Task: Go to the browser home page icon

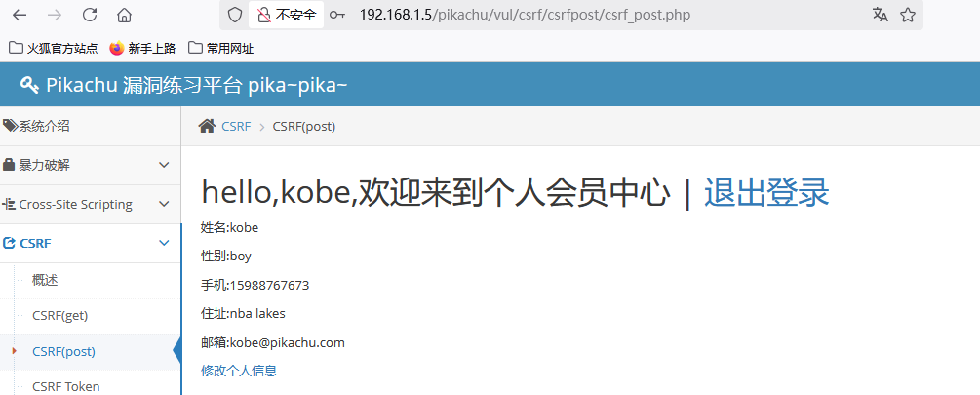Action: point(124,15)
